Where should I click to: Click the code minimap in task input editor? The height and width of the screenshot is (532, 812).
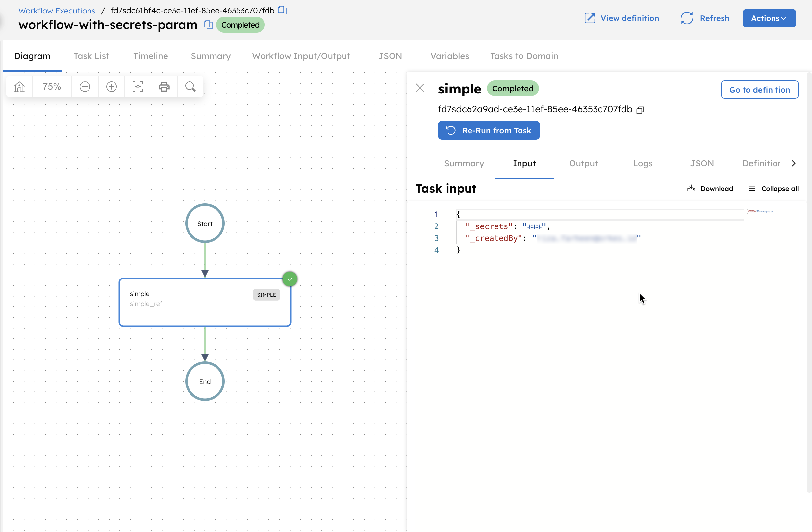tap(760, 212)
